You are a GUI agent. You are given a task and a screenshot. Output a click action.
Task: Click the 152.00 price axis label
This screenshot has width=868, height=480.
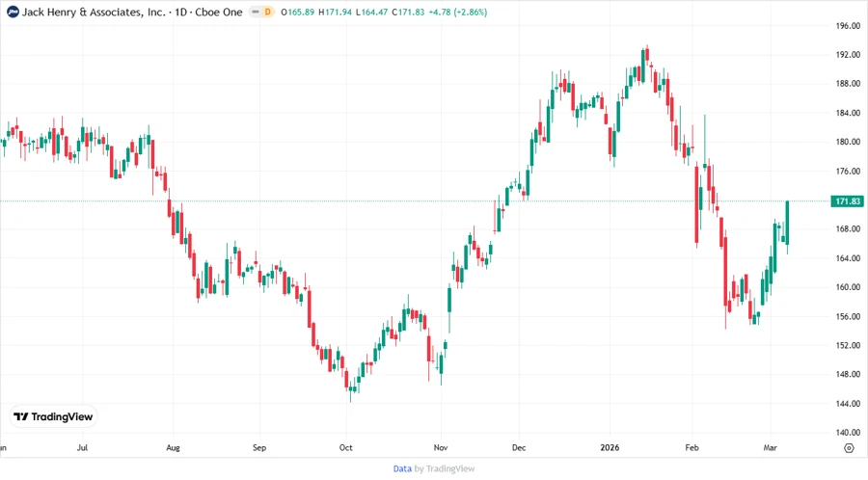(x=848, y=345)
